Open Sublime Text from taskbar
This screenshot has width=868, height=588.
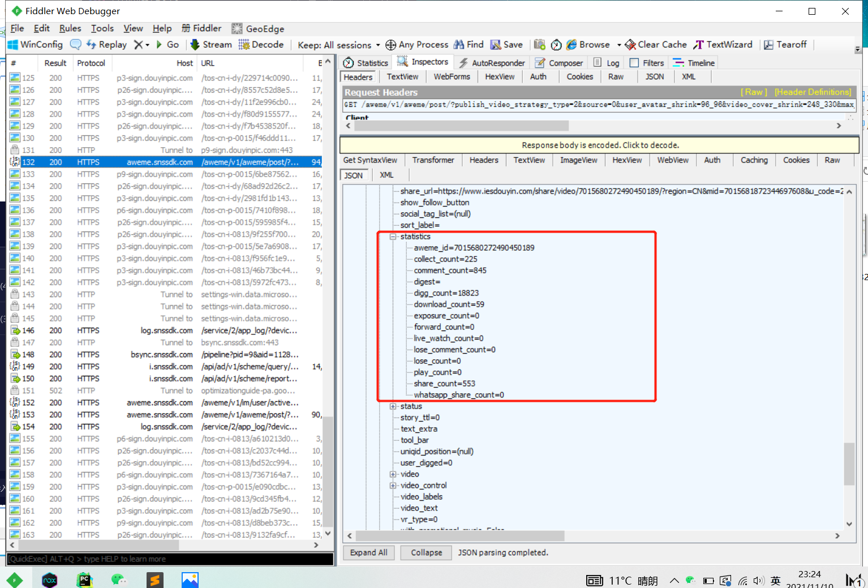(x=154, y=580)
